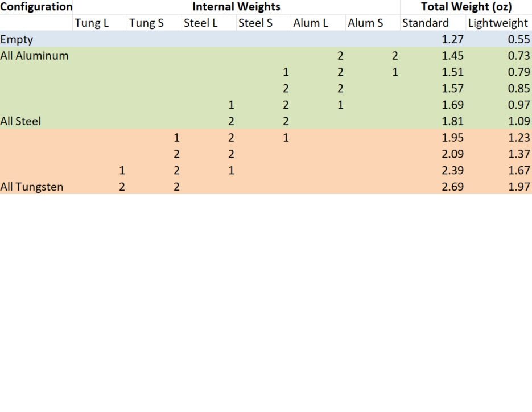This screenshot has width=532, height=412.
Task: Select the Configuration header cell
Action: click(36, 7)
